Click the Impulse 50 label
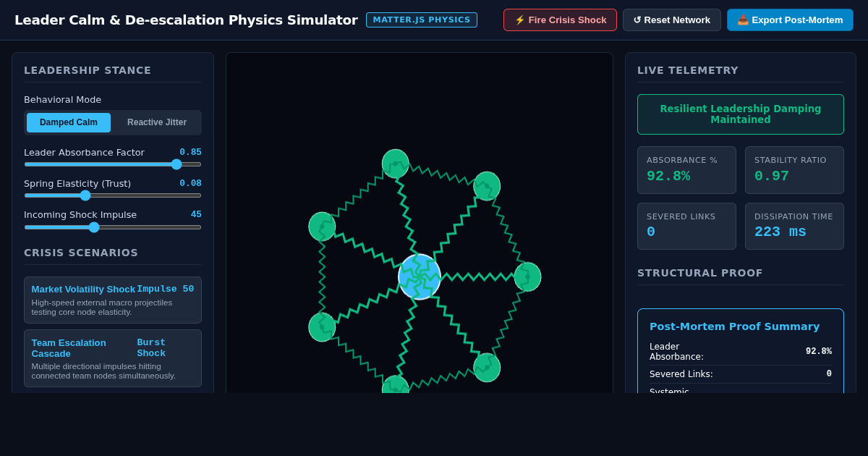The image size is (868, 456). [x=166, y=289]
